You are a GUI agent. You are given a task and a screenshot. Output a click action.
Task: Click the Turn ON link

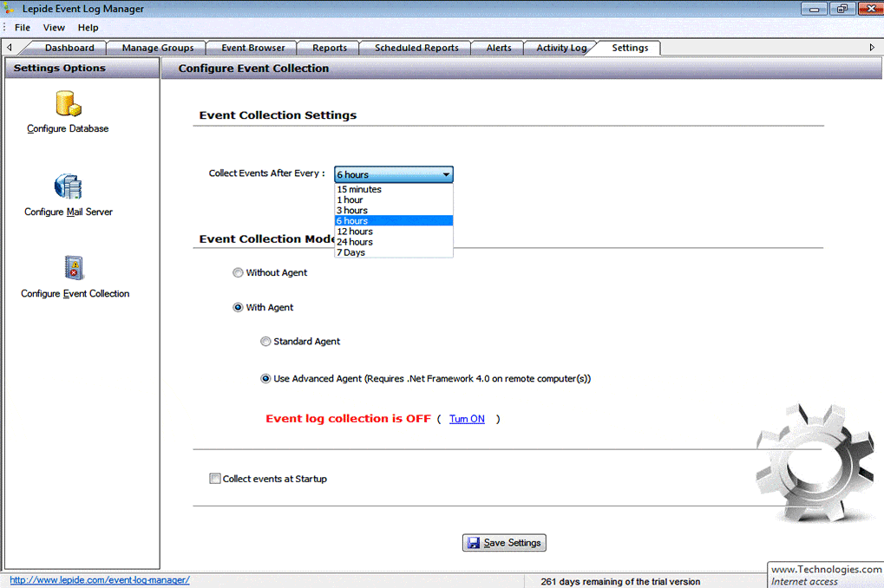467,419
